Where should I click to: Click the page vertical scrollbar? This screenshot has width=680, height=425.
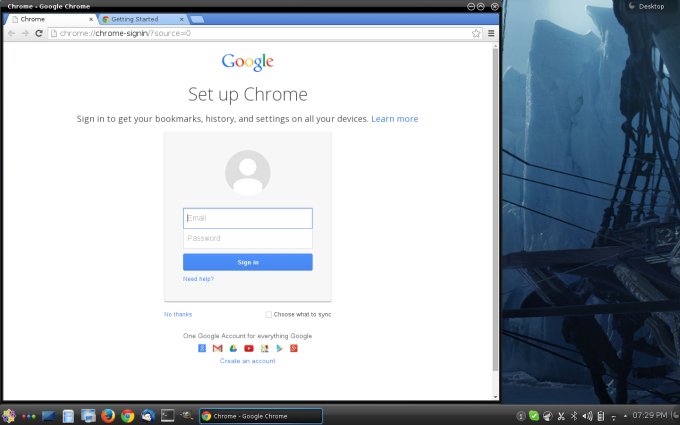click(495, 210)
